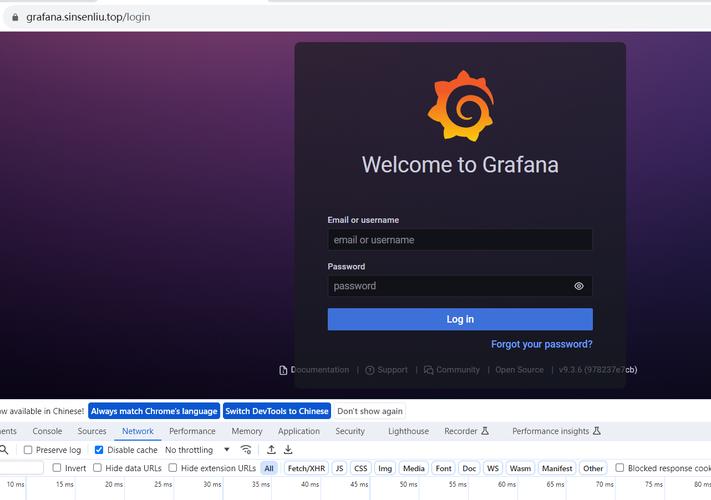Toggle password visibility eye icon

click(578, 286)
